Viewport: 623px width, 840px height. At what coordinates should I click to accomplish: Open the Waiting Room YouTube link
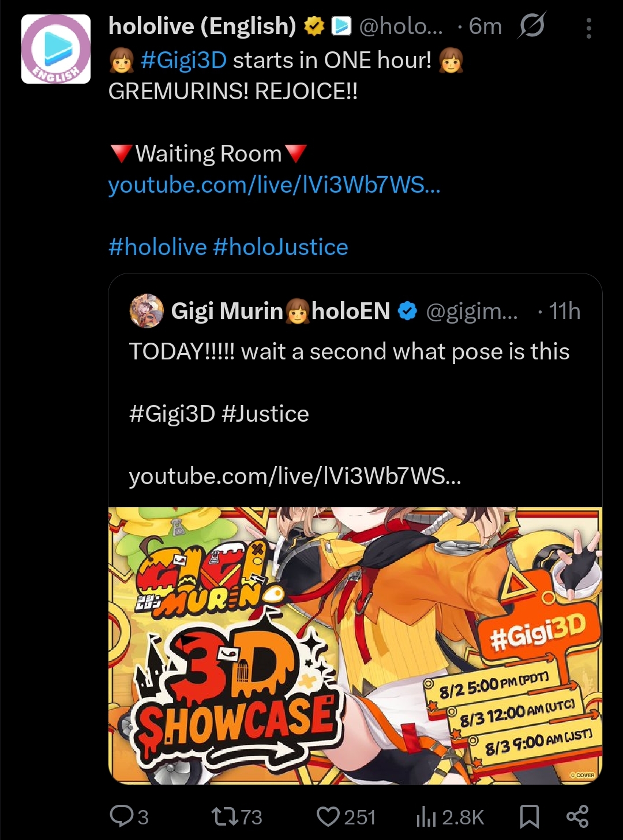click(x=274, y=185)
